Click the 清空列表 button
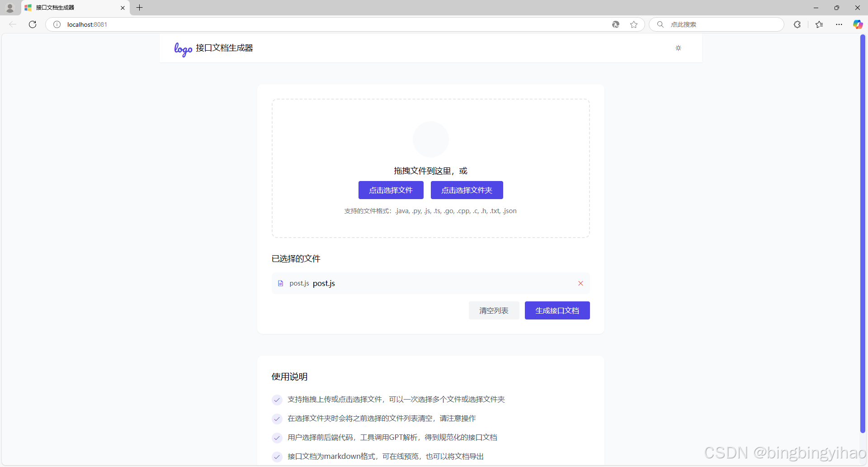The width and height of the screenshot is (868, 467). pos(494,310)
